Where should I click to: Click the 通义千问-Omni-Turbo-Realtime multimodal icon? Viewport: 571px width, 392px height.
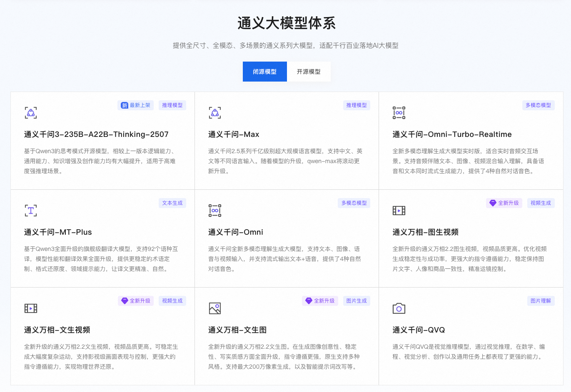point(399,113)
